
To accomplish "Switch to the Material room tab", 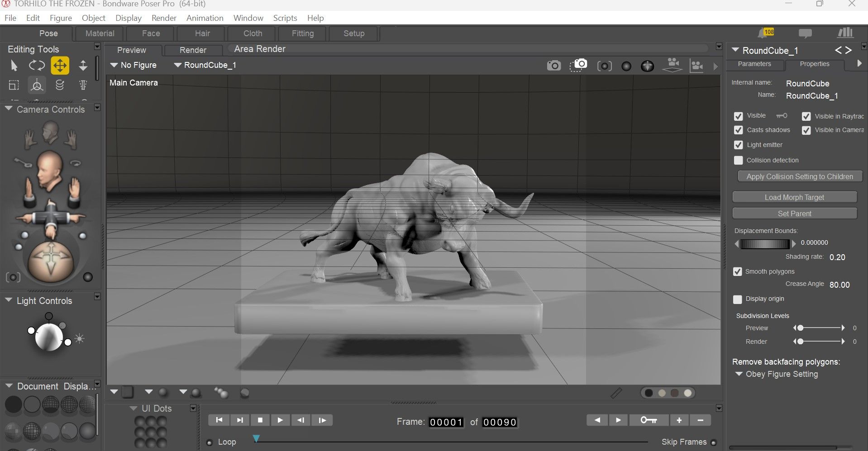I will pos(100,33).
